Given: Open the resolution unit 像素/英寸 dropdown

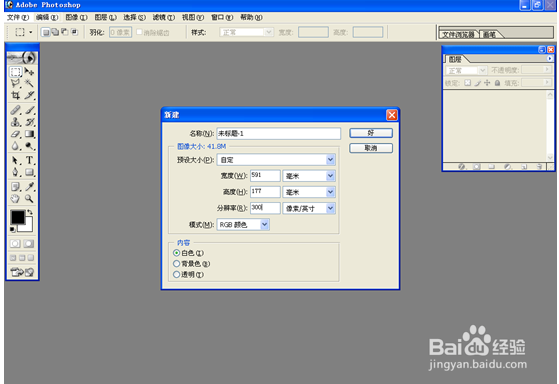Looking at the screenshot, I should (x=330, y=208).
